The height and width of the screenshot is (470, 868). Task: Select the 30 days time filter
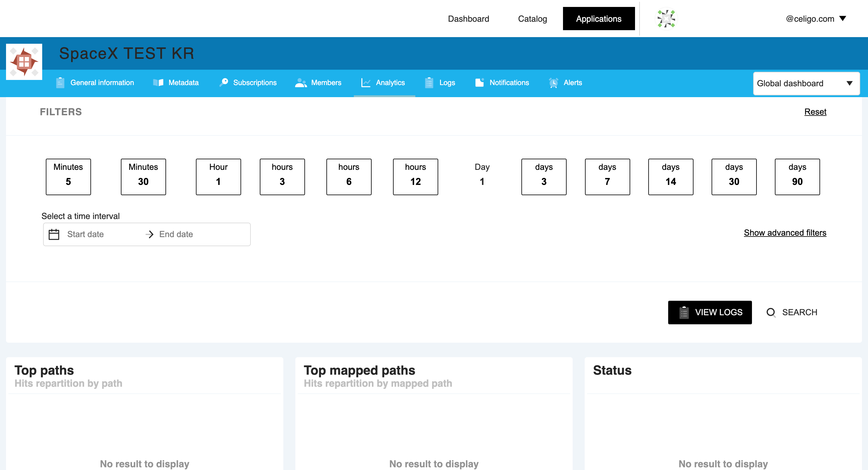(734, 177)
